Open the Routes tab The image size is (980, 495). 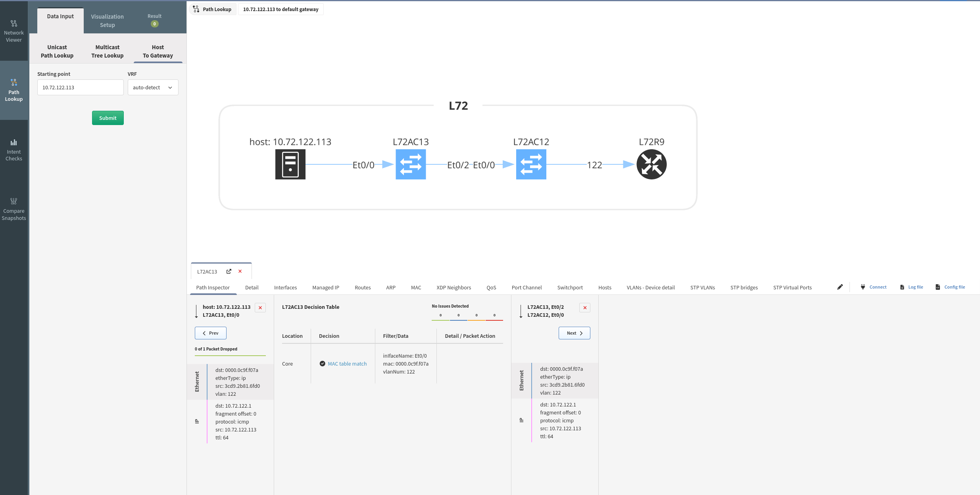[363, 287]
